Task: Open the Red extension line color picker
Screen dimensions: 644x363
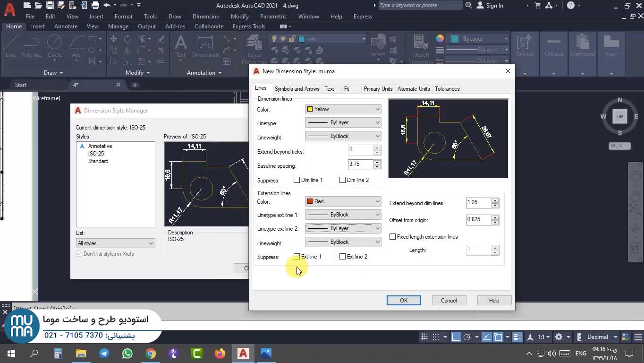Action: [x=343, y=201]
